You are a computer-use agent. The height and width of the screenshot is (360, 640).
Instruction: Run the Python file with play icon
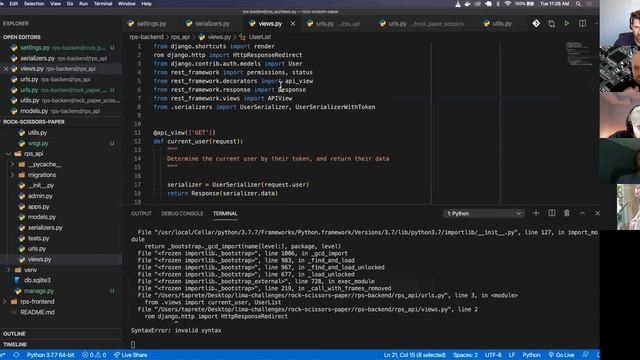click(567, 24)
